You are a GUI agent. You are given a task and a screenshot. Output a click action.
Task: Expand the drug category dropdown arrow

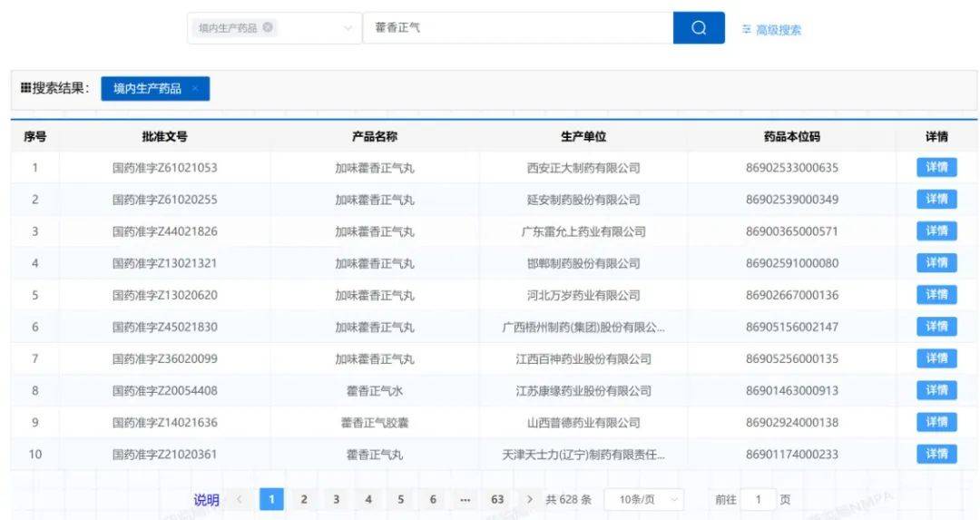point(348,28)
